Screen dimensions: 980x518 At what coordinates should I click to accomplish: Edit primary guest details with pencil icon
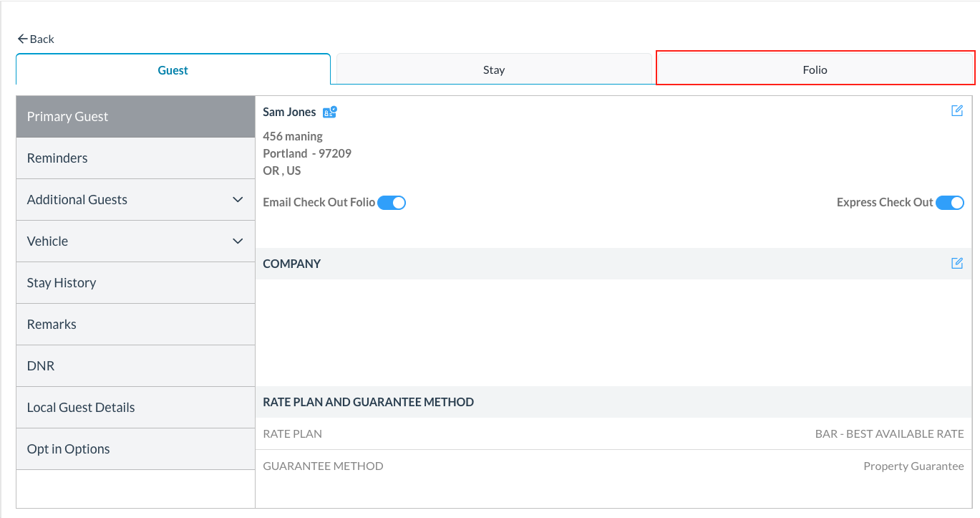(957, 111)
